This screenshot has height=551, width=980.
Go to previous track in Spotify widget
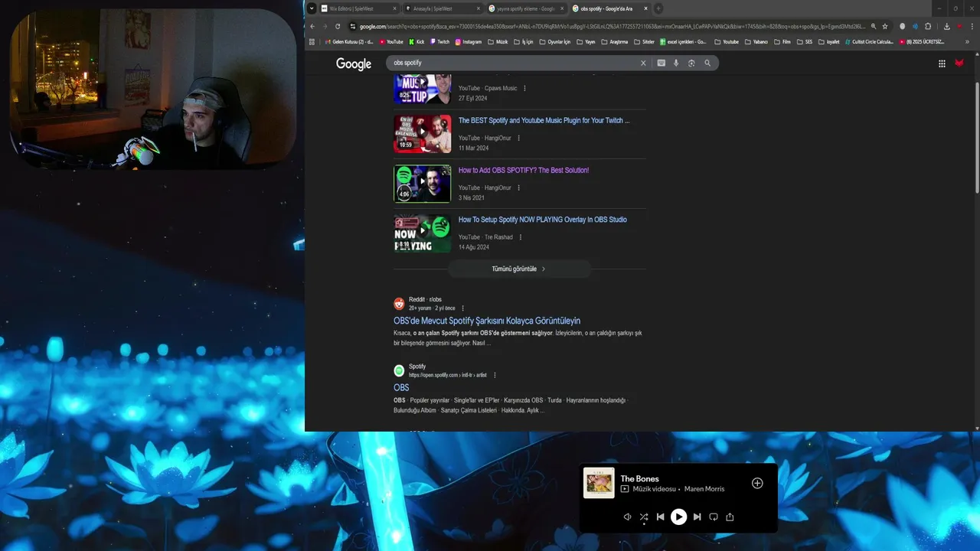pyautogui.click(x=660, y=517)
